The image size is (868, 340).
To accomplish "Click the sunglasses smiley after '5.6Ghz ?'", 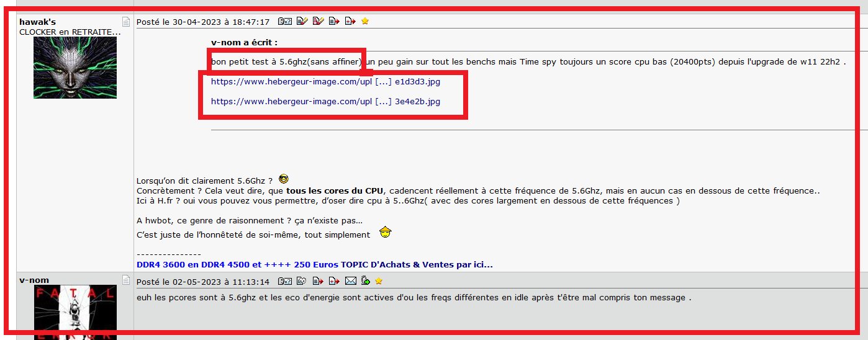I will click(x=284, y=179).
